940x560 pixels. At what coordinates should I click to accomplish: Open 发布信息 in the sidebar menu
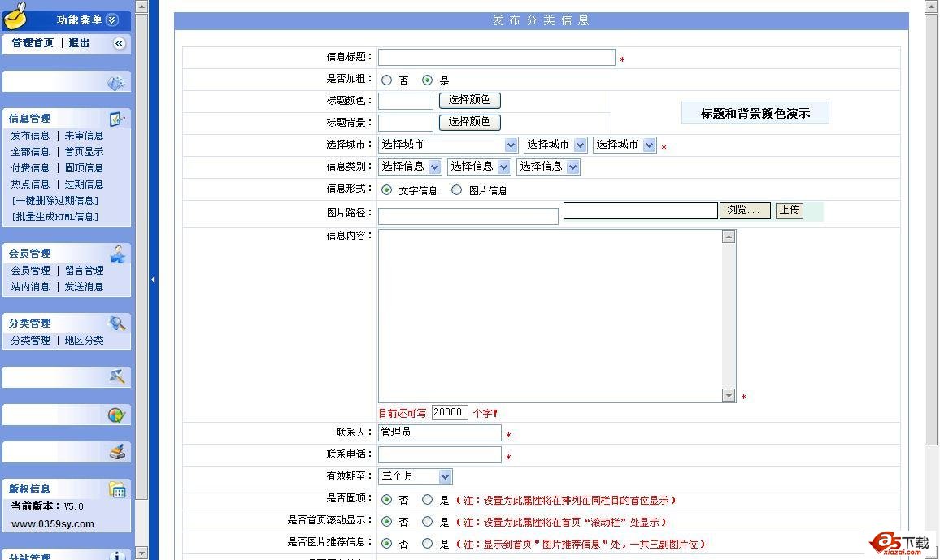(x=30, y=136)
